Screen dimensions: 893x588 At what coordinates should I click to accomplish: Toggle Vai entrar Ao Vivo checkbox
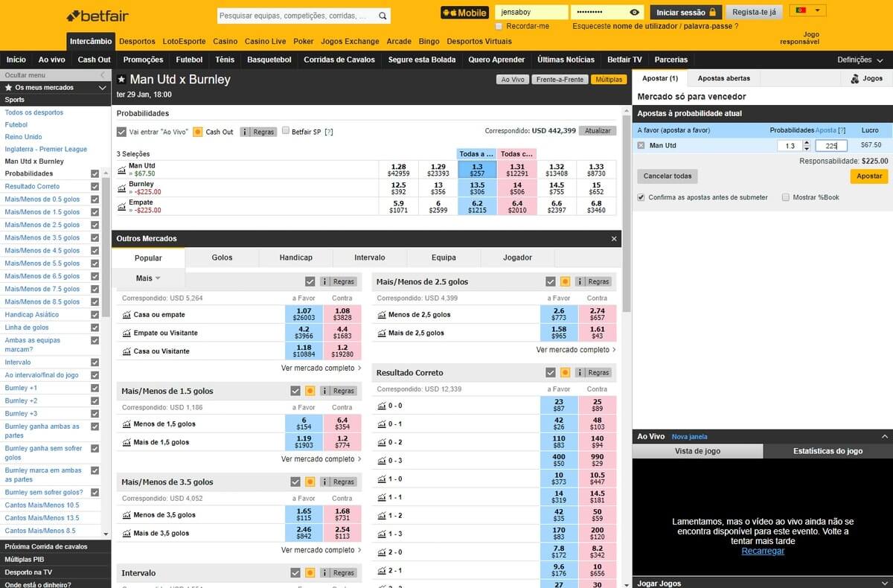(121, 132)
